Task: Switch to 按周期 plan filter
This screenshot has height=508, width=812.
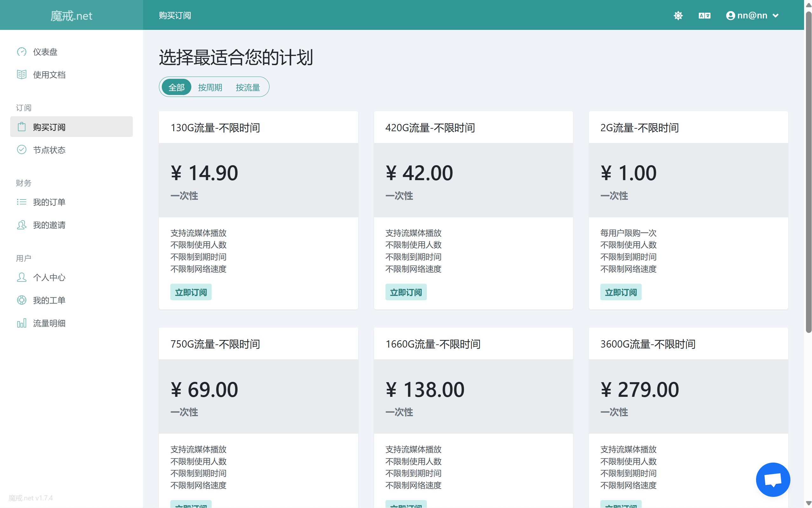Action: point(210,87)
